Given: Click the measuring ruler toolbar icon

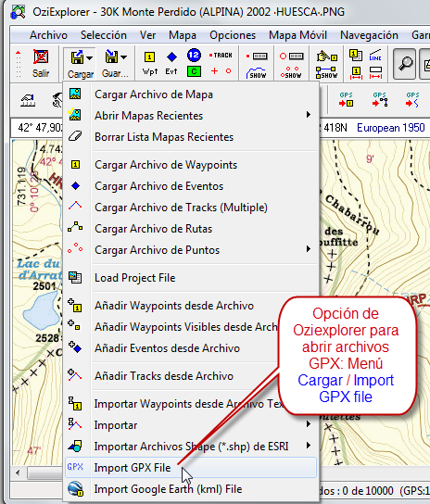Looking at the screenshot, I should 29,100.
